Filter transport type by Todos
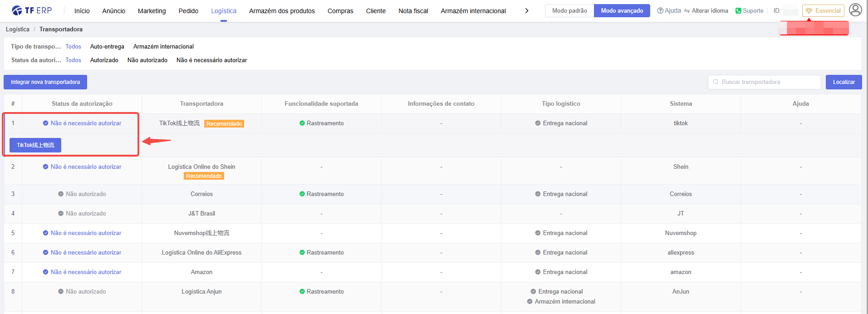This screenshot has width=868, height=314. coord(73,47)
